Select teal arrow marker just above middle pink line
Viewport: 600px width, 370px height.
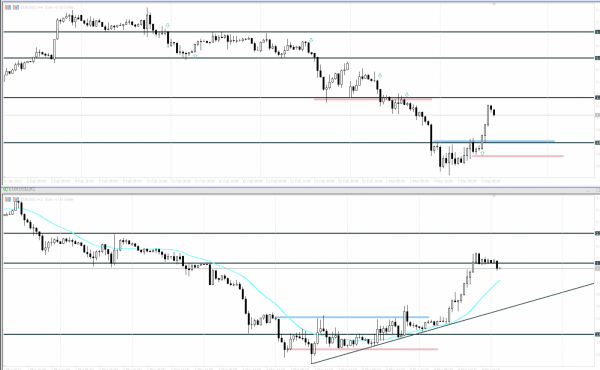pos(407,94)
